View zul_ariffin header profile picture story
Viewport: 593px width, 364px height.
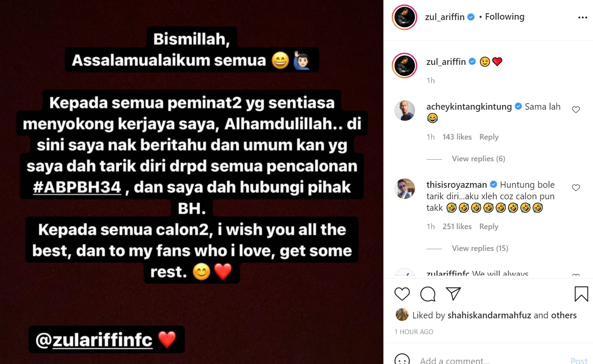(404, 17)
